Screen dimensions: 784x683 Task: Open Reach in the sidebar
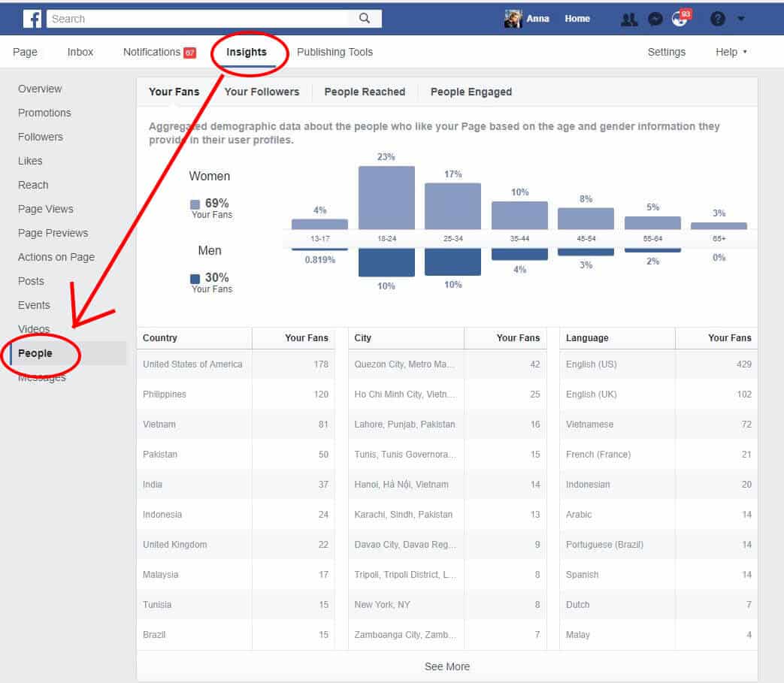point(33,185)
